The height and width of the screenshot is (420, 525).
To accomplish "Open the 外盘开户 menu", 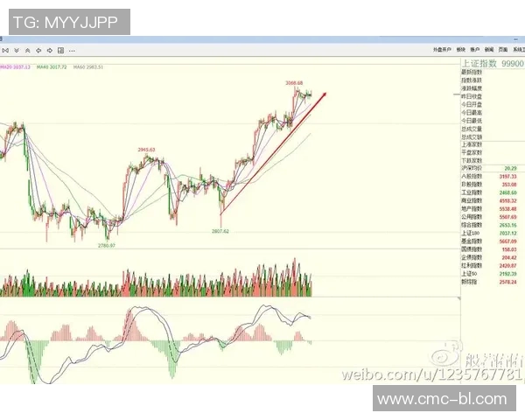I will [442, 50].
